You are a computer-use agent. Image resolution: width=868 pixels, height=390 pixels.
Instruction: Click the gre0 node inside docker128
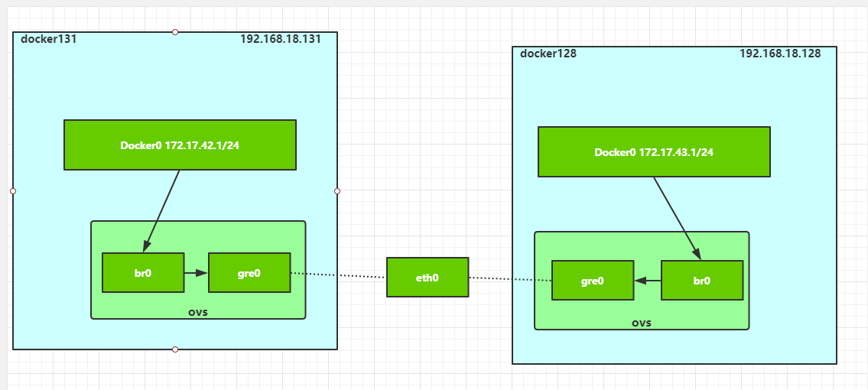pyautogui.click(x=593, y=281)
